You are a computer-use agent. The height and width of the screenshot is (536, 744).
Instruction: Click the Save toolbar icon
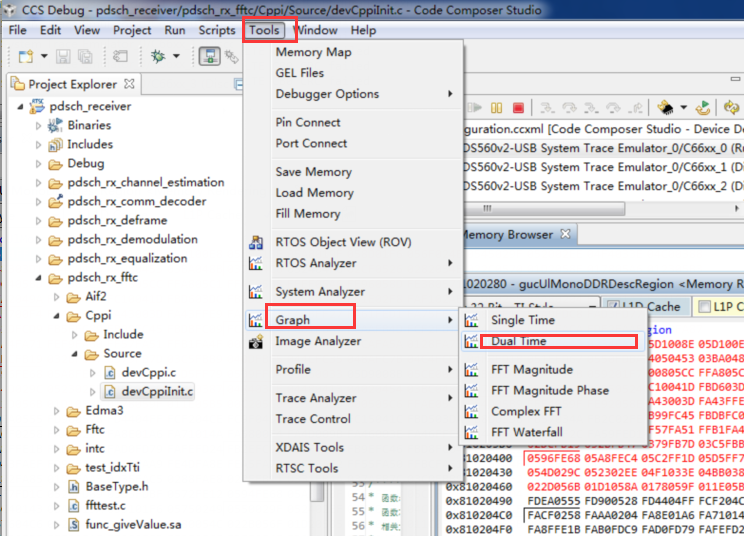coord(63,56)
